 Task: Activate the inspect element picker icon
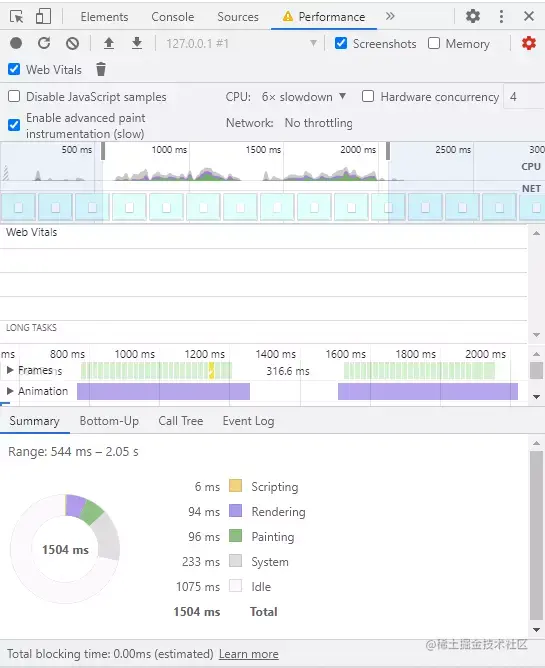pyautogui.click(x=17, y=17)
